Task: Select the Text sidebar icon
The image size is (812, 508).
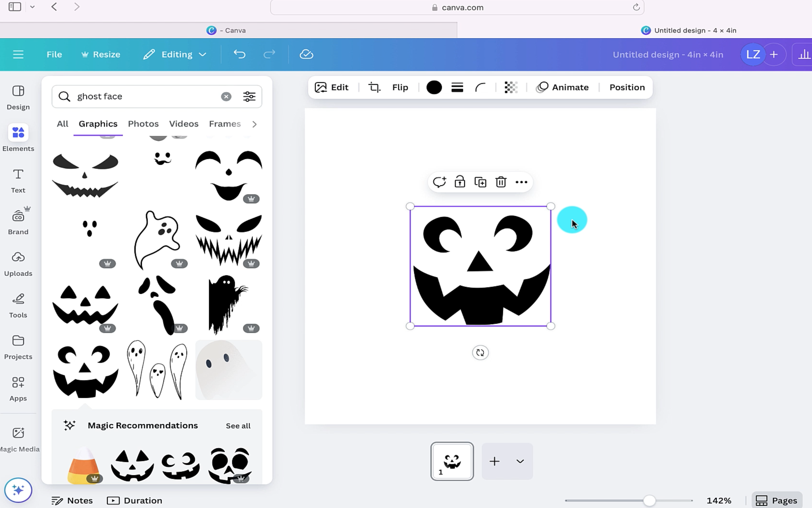Action: pyautogui.click(x=18, y=180)
